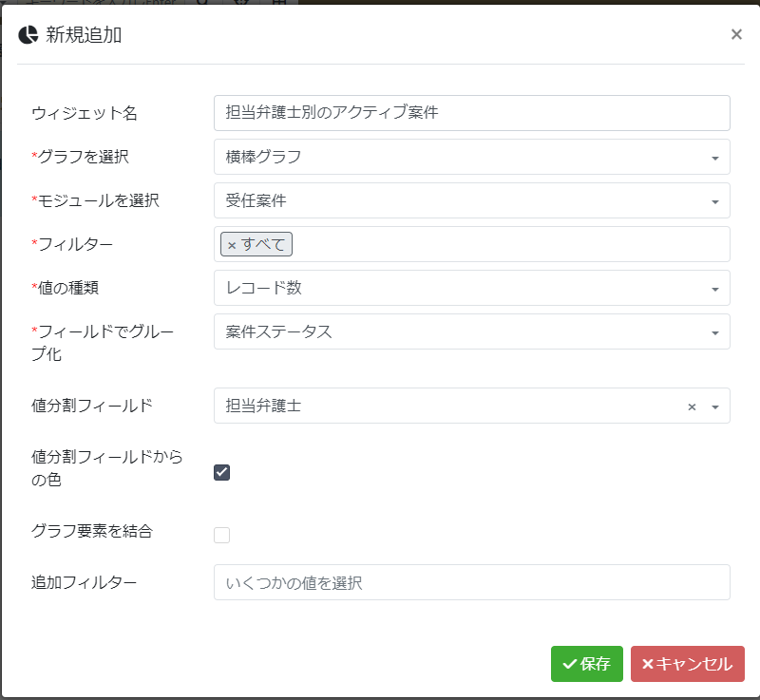Remove the すべて filter tag
This screenshot has width=760, height=700.
click(232, 245)
